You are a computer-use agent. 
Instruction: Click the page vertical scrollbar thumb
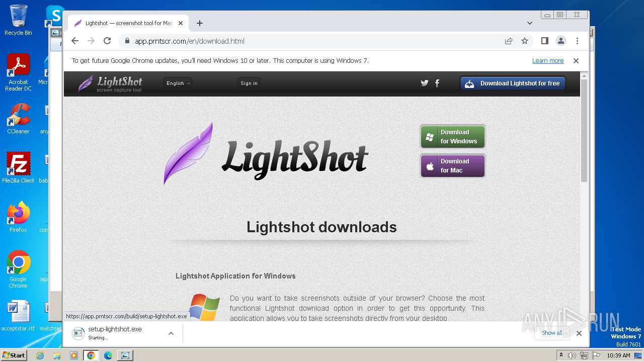[x=584, y=131]
